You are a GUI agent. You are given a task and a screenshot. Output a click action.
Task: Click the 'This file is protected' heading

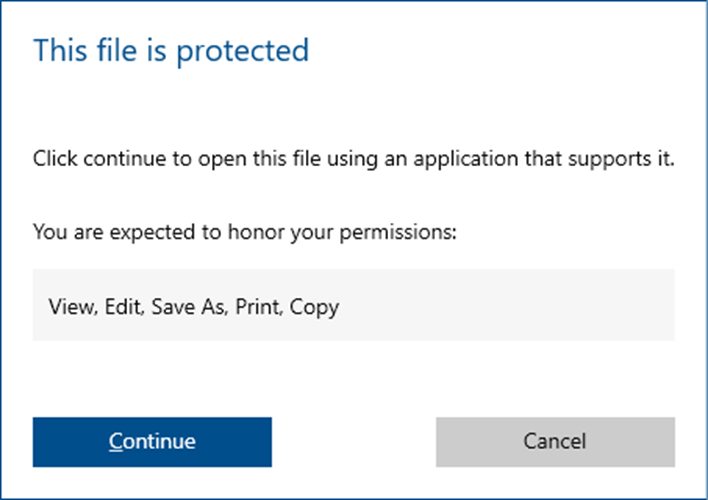tap(171, 50)
